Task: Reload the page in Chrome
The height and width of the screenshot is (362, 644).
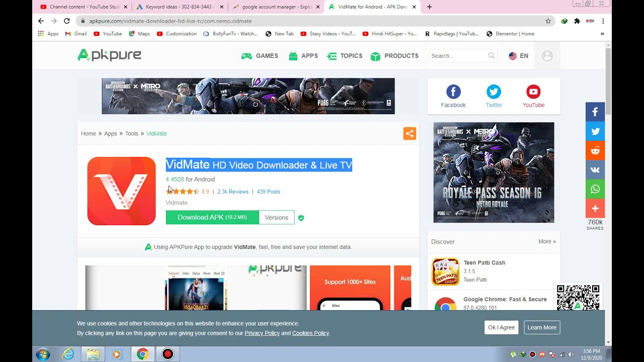Action: (x=66, y=21)
